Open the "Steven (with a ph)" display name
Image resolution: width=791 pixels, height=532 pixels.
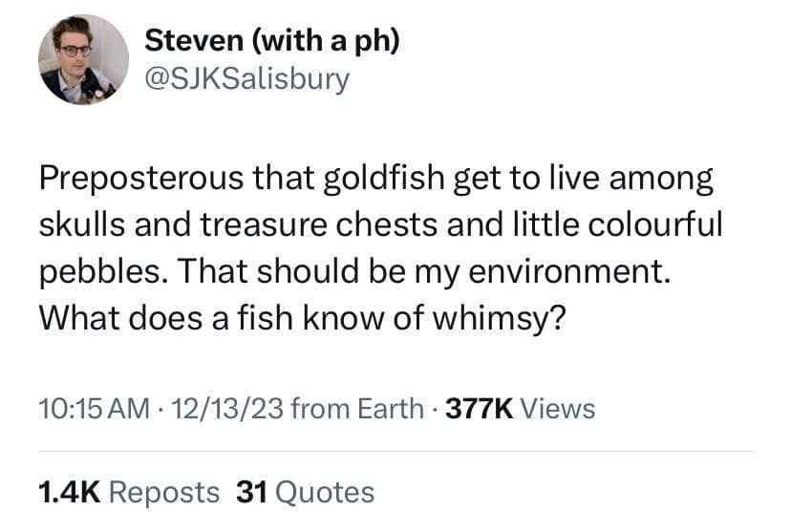coord(270,41)
